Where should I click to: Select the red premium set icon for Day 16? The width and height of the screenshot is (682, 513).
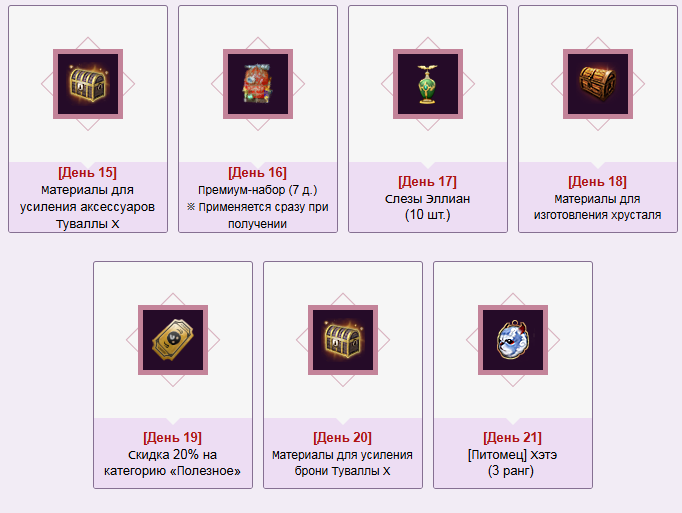click(x=258, y=84)
